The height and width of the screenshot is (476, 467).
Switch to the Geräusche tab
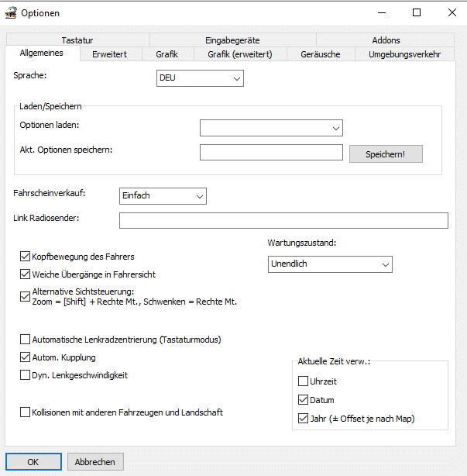(x=321, y=54)
